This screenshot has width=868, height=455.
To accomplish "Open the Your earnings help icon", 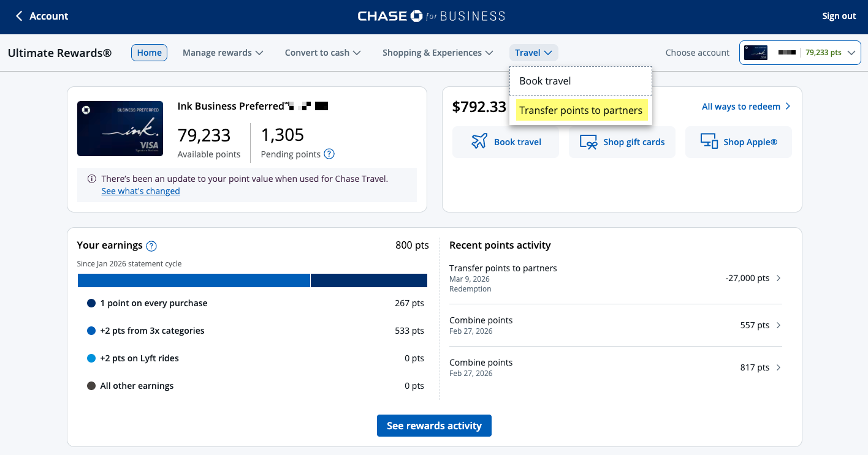I will [151, 245].
